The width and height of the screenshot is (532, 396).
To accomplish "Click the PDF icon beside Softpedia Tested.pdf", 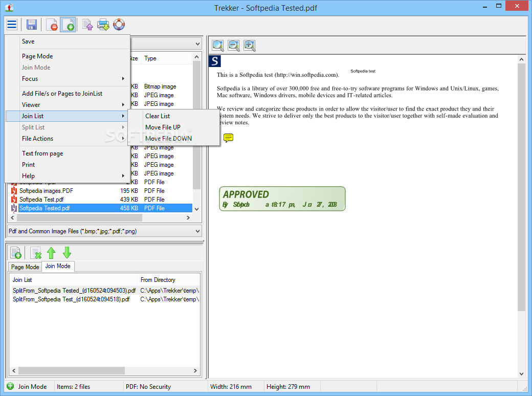I will pyautogui.click(x=14, y=208).
